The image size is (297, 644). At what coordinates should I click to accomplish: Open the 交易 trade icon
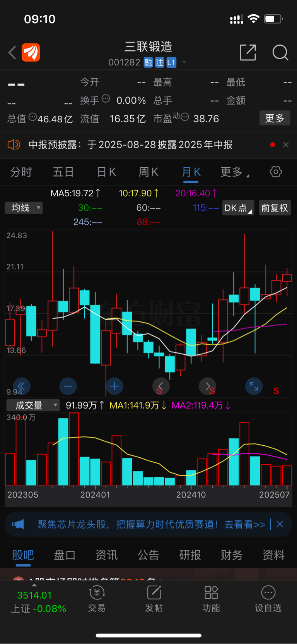(x=97, y=599)
